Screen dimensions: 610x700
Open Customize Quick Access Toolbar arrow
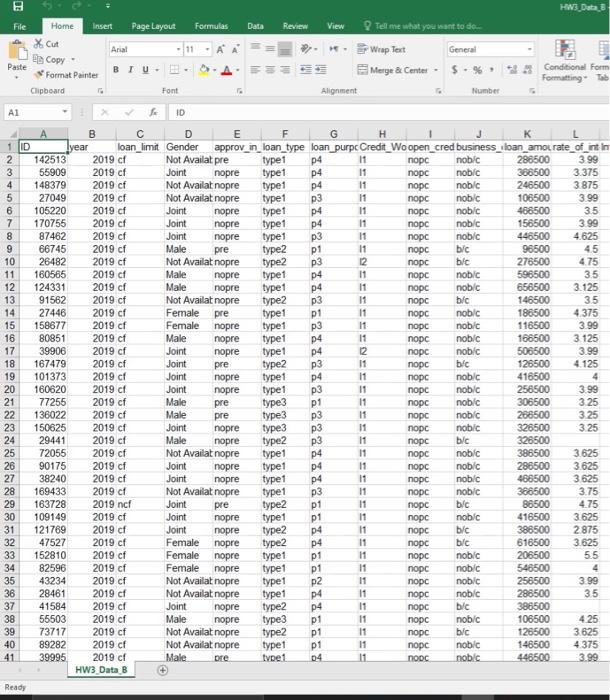coord(108,6)
